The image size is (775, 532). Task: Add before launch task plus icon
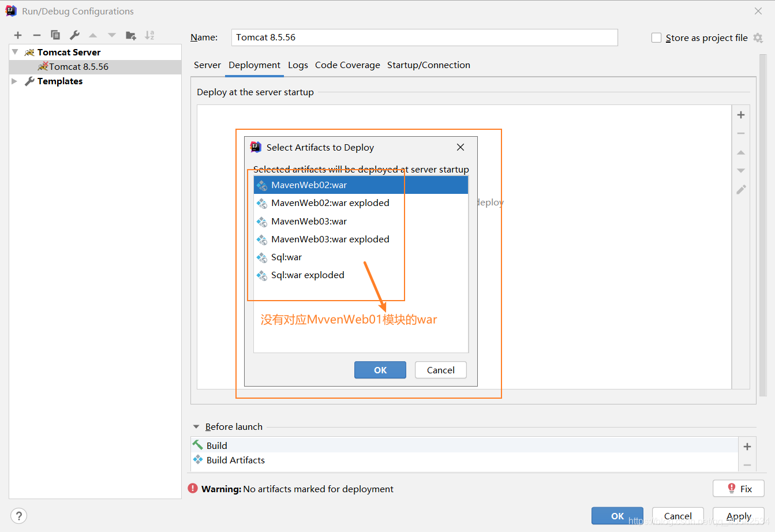pyautogui.click(x=747, y=447)
